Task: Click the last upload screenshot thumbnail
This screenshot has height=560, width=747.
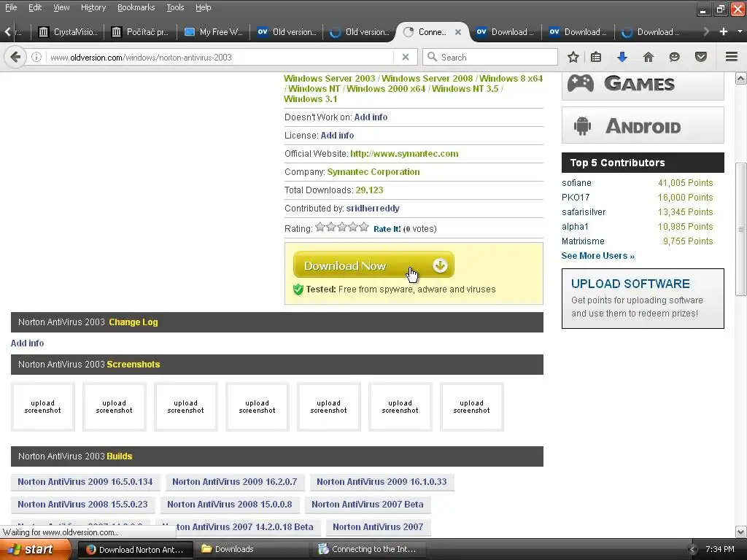Action: tap(472, 407)
